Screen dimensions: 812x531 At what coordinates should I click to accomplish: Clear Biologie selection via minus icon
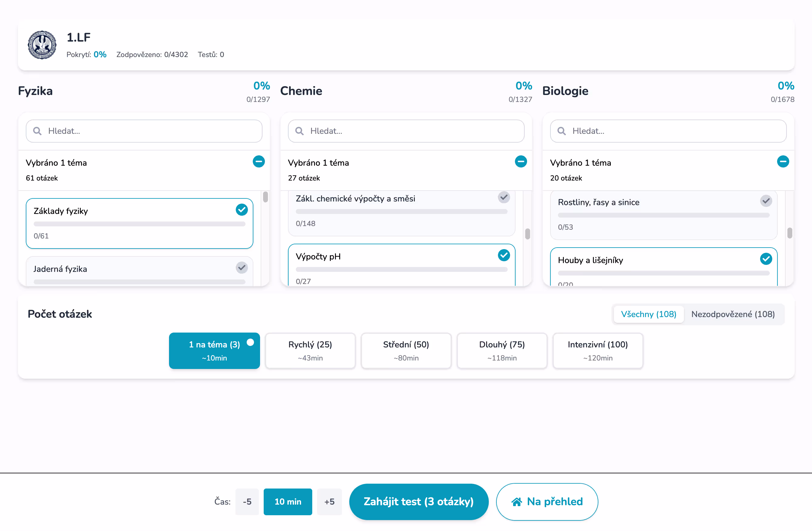[783, 161]
